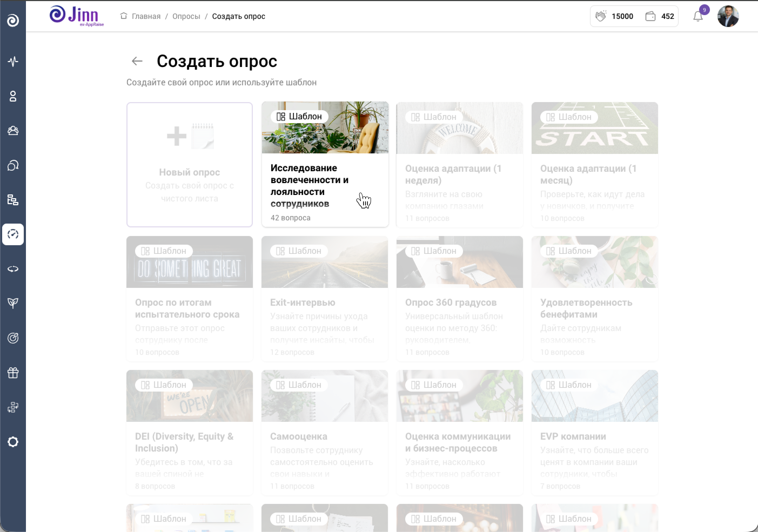Create a blank survey via Новый опрос card
The width and height of the screenshot is (758, 532).
190,164
